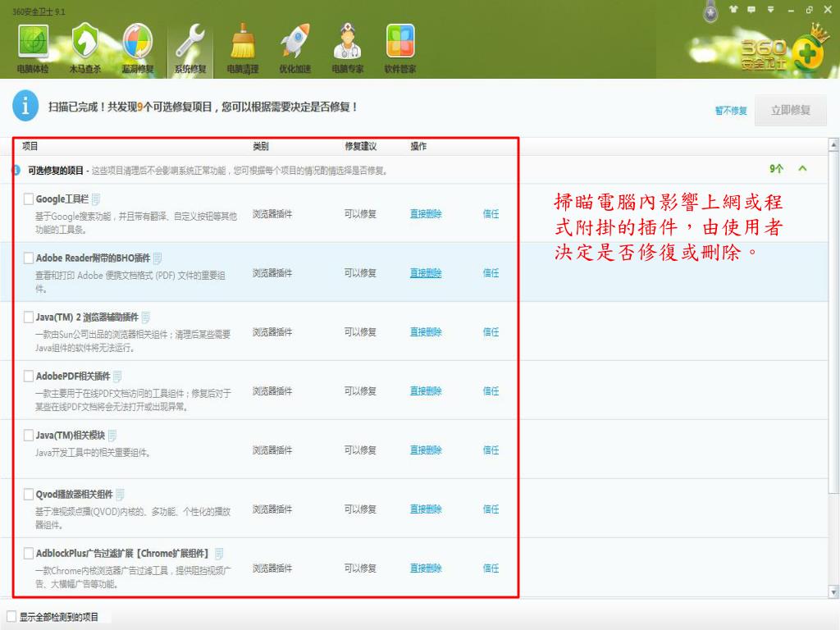Image resolution: width=840 pixels, height=630 pixels.
Task: Click 信任 for Java(TM)相关模块
Action: click(491, 450)
